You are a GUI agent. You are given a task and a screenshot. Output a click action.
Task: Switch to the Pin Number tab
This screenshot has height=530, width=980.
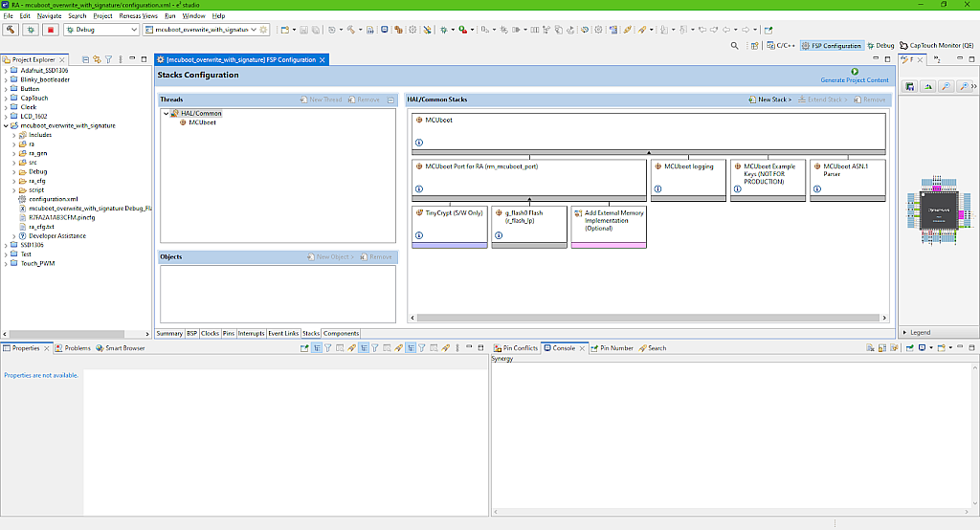pos(612,348)
